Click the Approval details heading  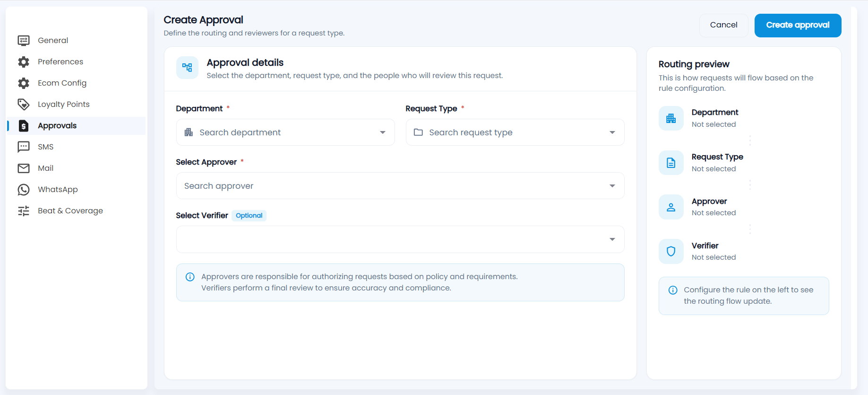pos(245,63)
